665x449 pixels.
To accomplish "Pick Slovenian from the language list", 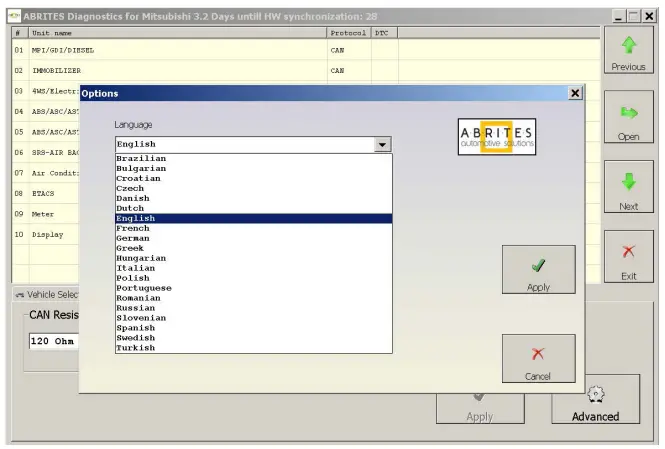I will coord(254,318).
